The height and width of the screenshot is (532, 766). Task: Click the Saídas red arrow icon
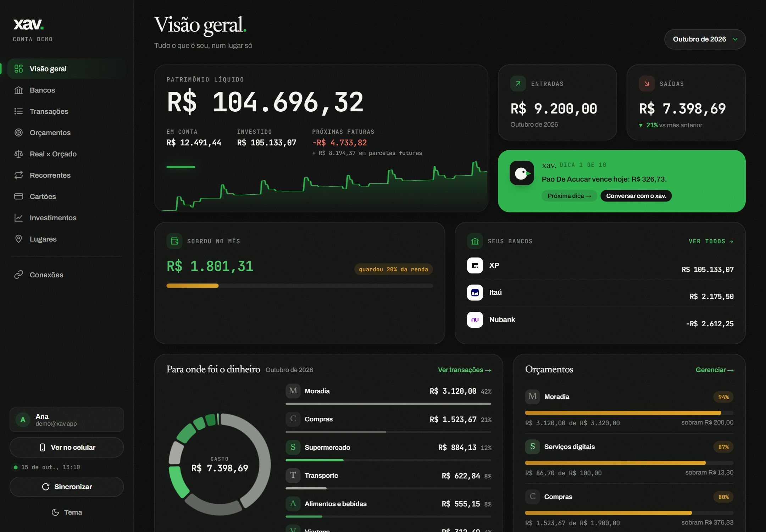point(646,84)
